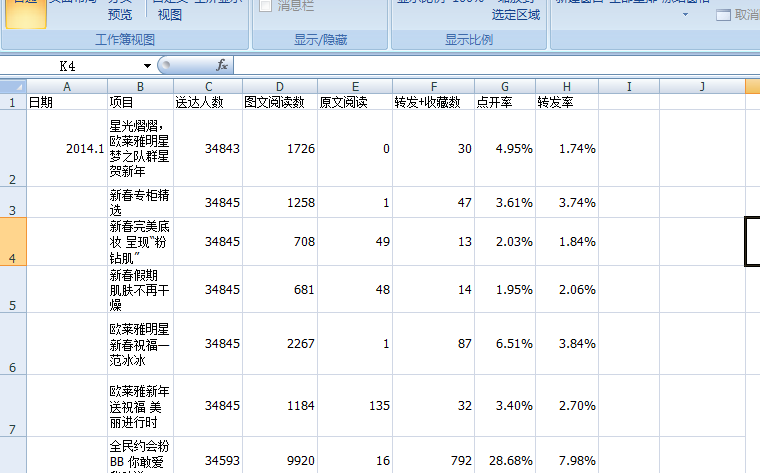Screen dimensions: 760x473
Task: Select cell containing 2014.1 date
Action: [66, 149]
